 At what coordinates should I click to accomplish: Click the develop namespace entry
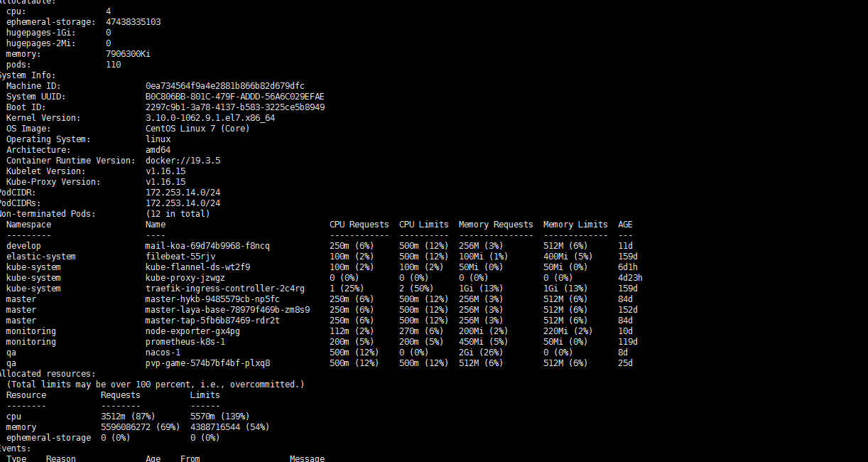click(x=23, y=246)
